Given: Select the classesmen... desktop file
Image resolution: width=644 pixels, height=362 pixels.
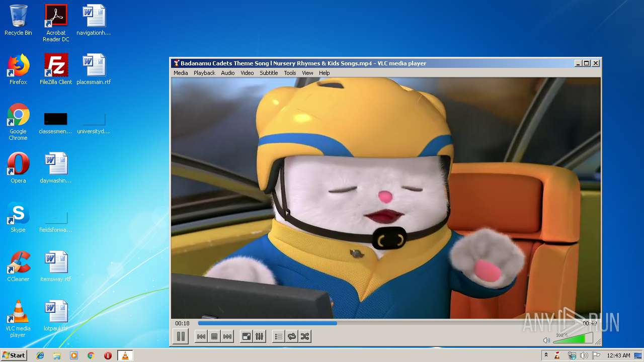Looking at the screenshot, I should pos(56,124).
